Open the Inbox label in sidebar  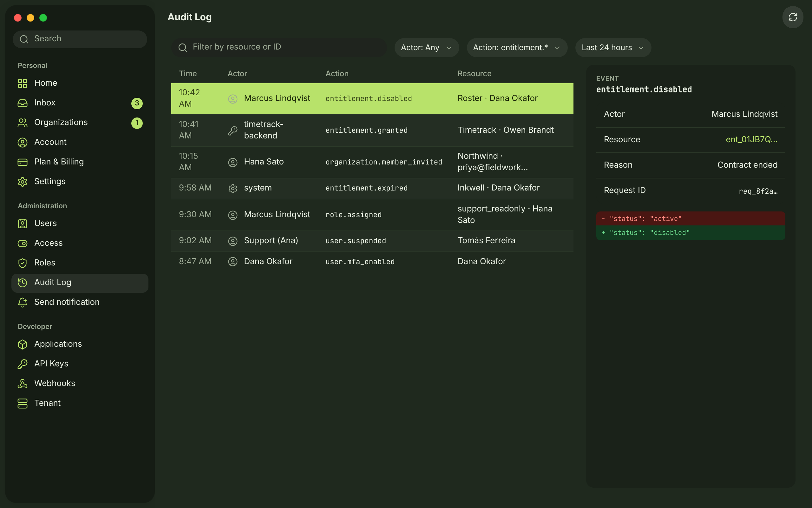point(45,103)
